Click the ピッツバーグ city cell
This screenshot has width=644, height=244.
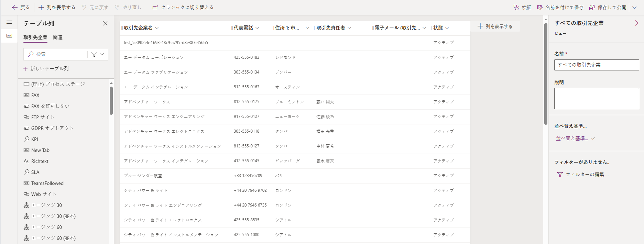[287, 161]
